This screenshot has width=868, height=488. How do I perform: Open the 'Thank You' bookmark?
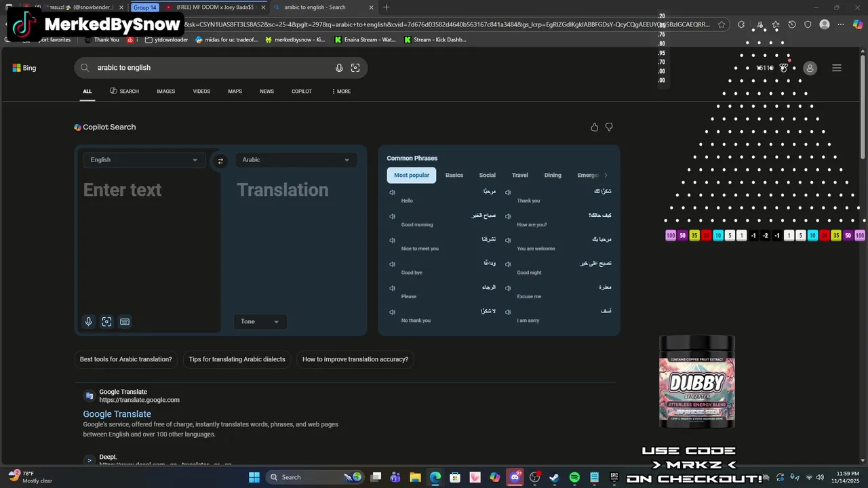point(102,40)
